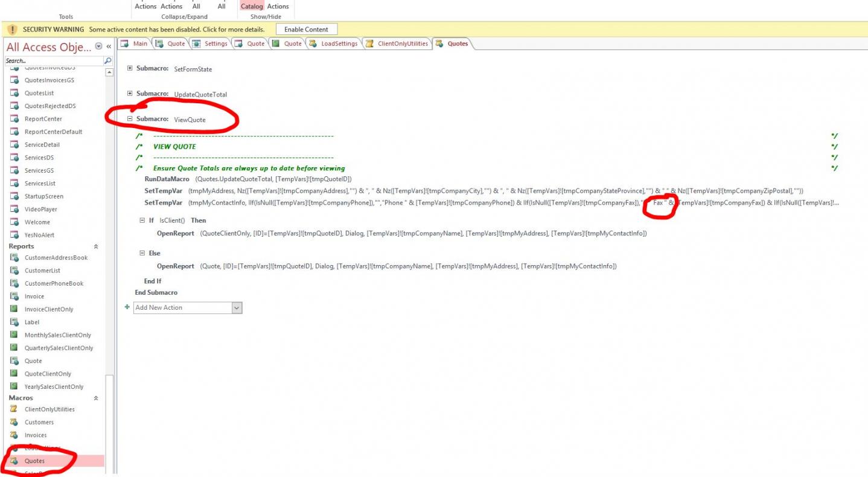This screenshot has height=477, width=868.
Task: Click the macro icon beside Invoices
Action: tap(14, 435)
